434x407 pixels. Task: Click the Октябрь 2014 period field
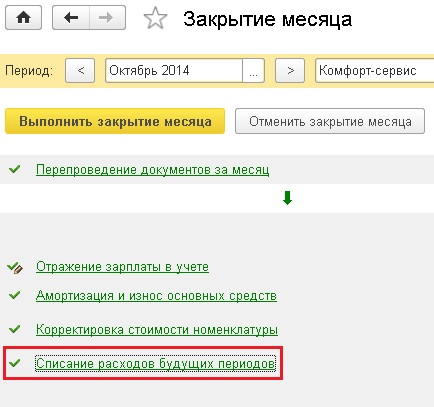[x=174, y=71]
